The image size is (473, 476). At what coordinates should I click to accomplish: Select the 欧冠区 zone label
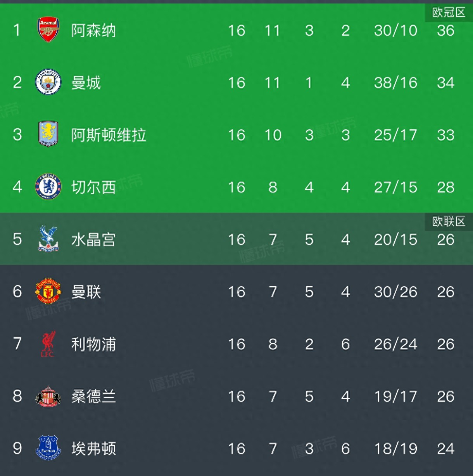point(449,13)
